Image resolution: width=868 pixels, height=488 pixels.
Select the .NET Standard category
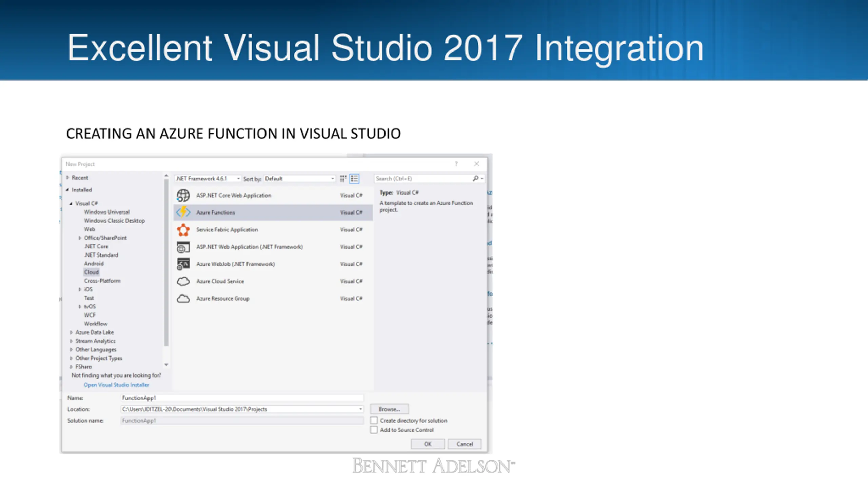(101, 255)
